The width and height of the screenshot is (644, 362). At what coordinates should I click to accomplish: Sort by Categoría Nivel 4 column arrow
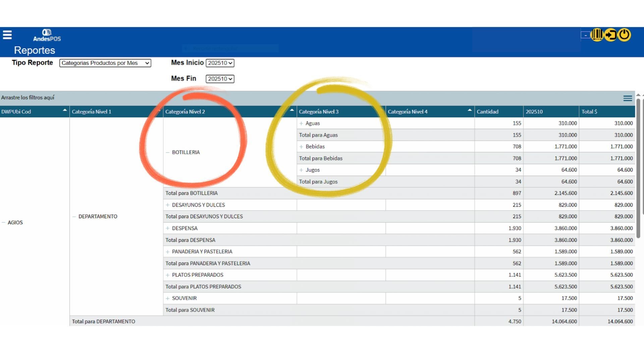tap(470, 110)
